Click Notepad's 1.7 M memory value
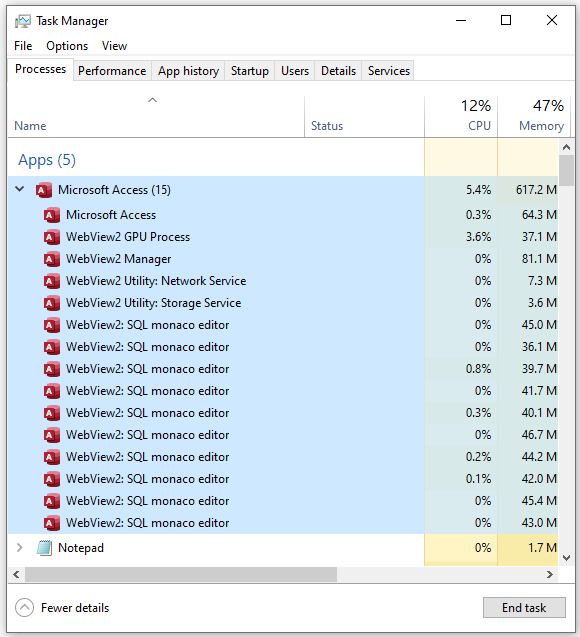Viewport: 580px width, 637px height. (x=542, y=548)
